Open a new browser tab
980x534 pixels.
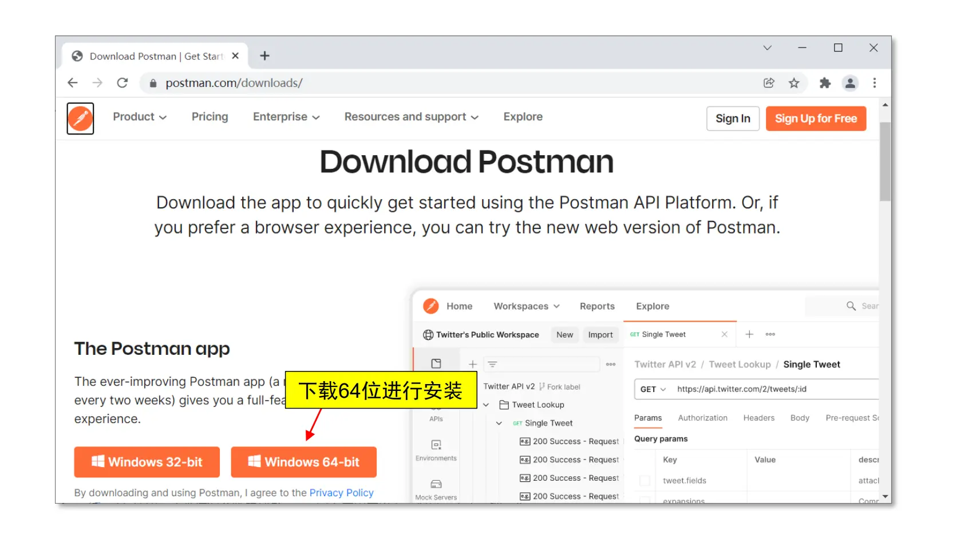[x=264, y=56]
